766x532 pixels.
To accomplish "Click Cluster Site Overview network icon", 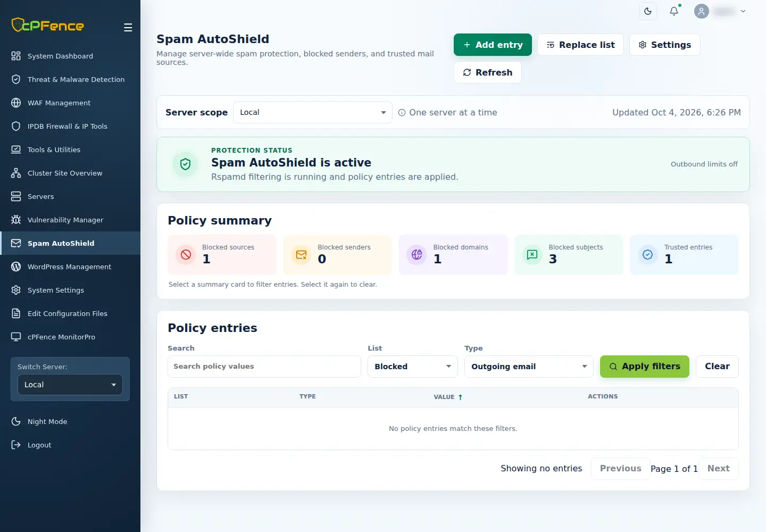I will click(16, 173).
